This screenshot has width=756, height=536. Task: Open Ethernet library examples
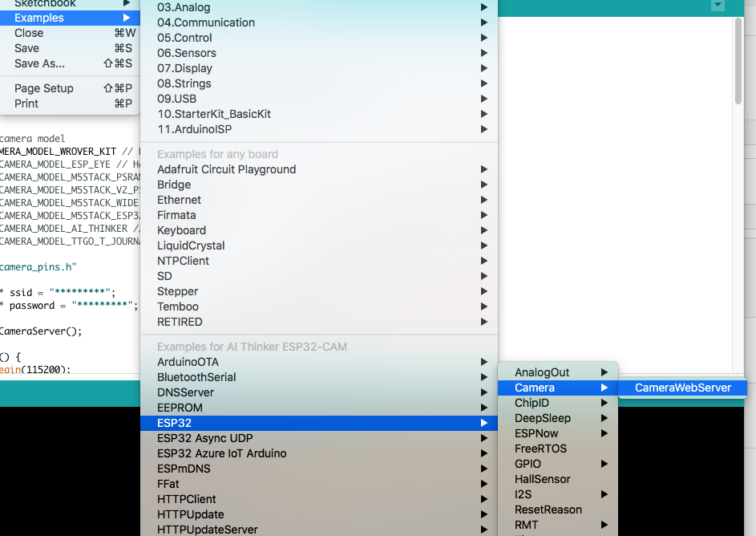tap(319, 200)
